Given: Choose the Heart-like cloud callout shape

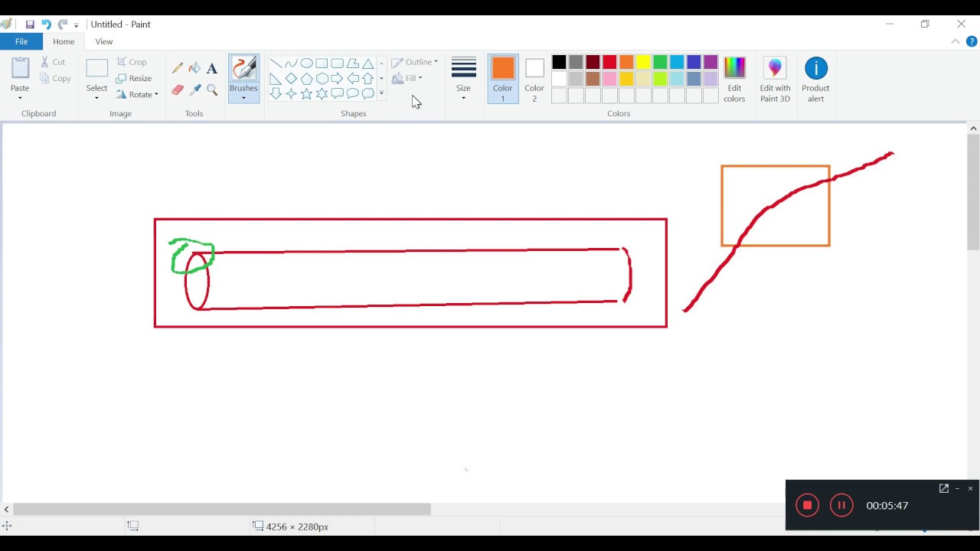Looking at the screenshot, I should click(367, 93).
